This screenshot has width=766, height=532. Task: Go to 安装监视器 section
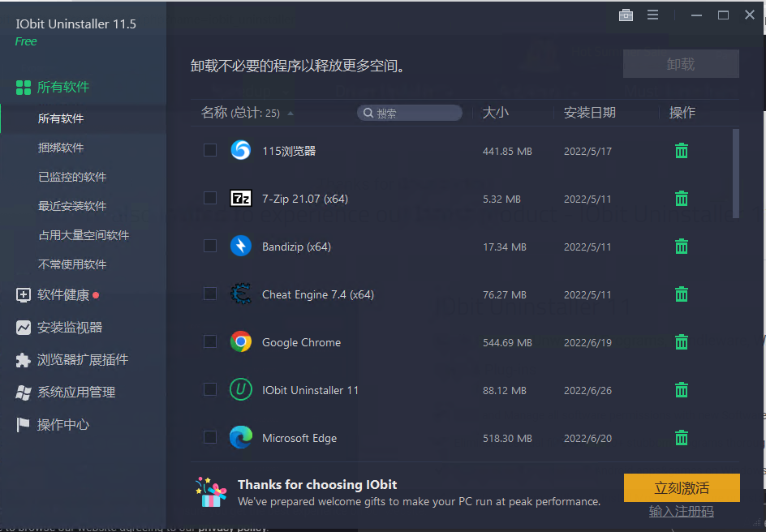(70, 328)
